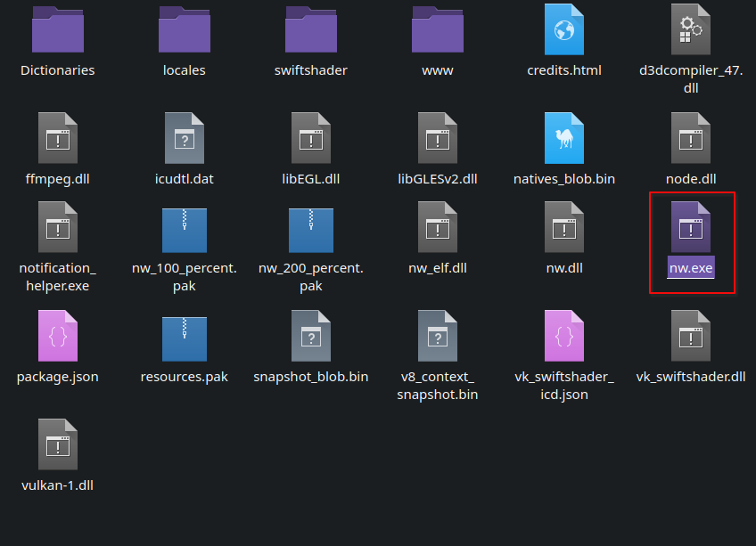Select the locales folder icon

(185, 29)
